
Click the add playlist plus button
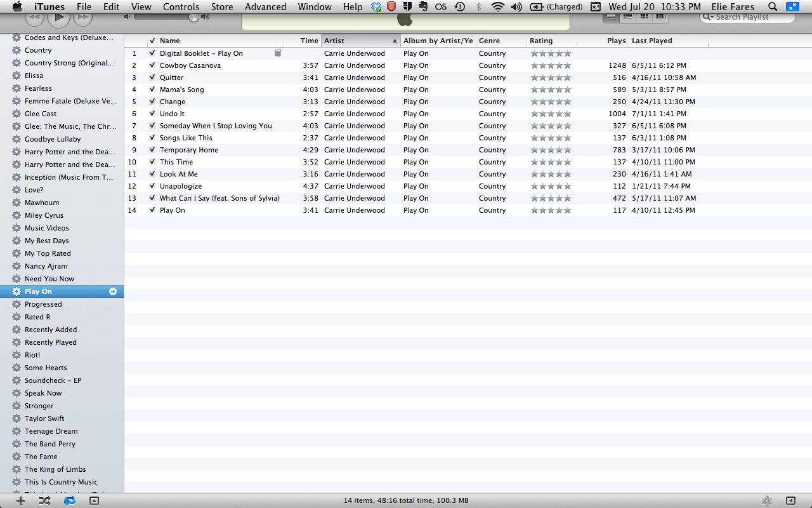[x=20, y=500]
